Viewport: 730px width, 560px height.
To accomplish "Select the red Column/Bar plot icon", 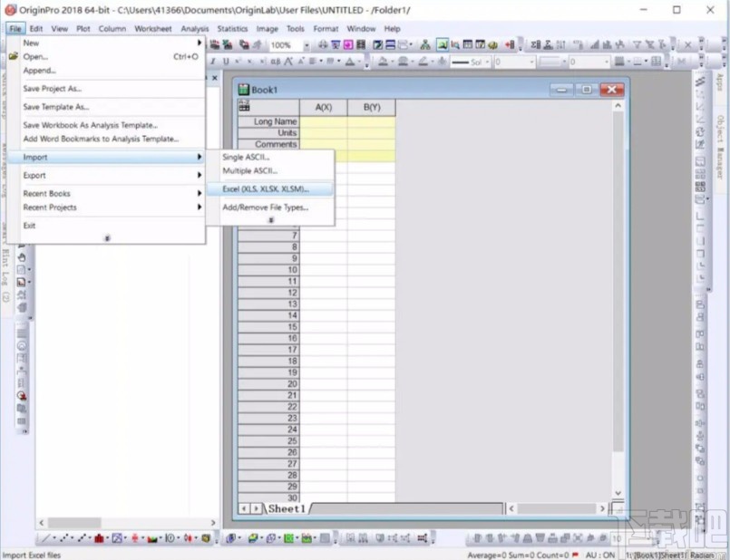I will (99, 538).
